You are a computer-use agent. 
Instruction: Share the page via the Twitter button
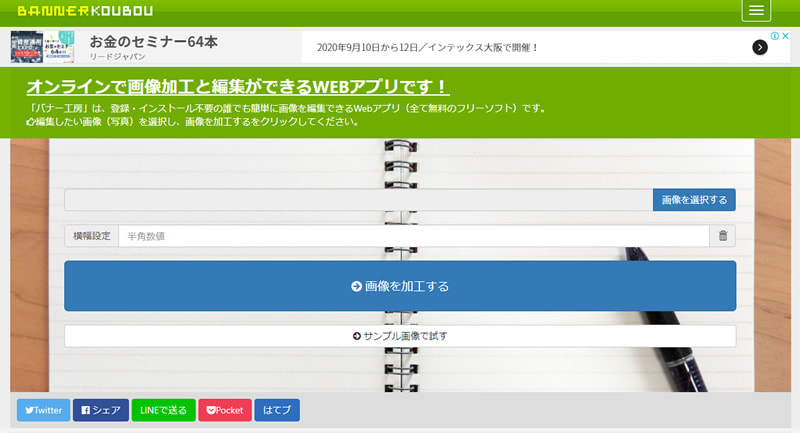point(43,410)
